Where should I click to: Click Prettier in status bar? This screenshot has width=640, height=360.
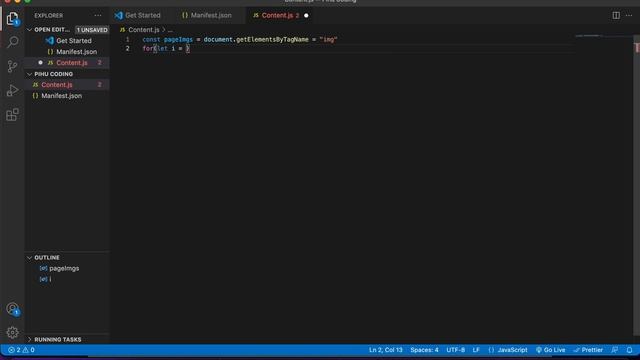588,350
